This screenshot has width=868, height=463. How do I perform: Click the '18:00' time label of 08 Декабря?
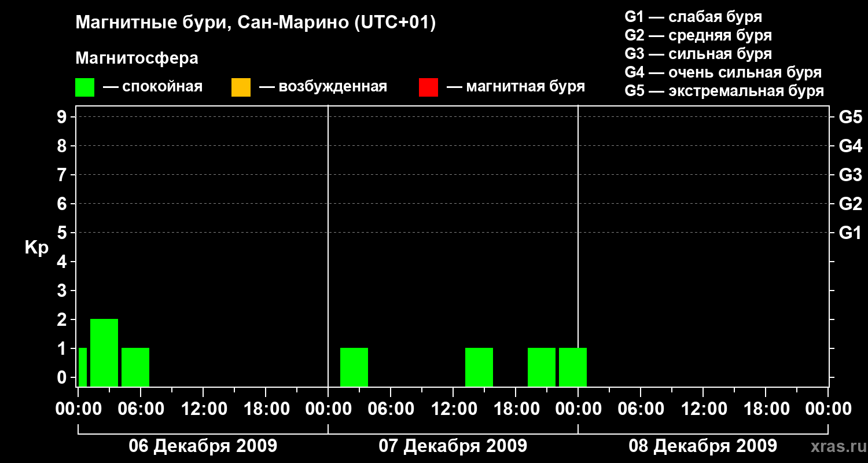[766, 409]
